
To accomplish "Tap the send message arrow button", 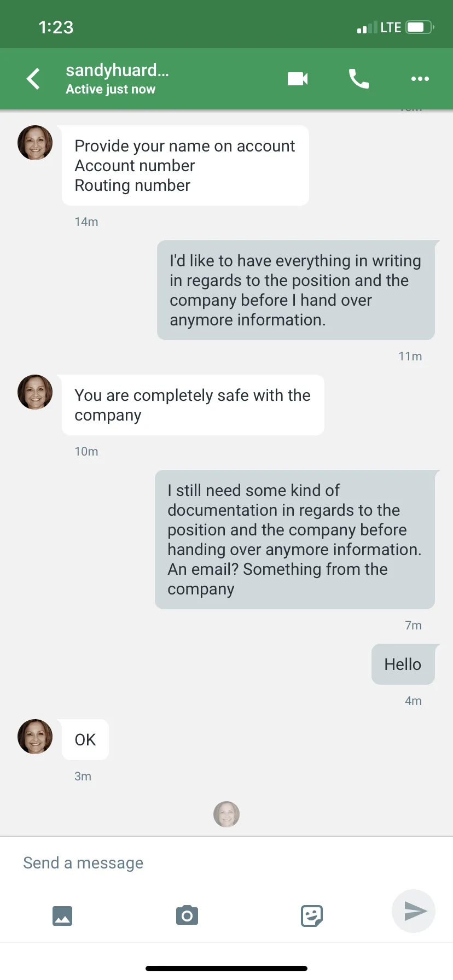I will [414, 911].
